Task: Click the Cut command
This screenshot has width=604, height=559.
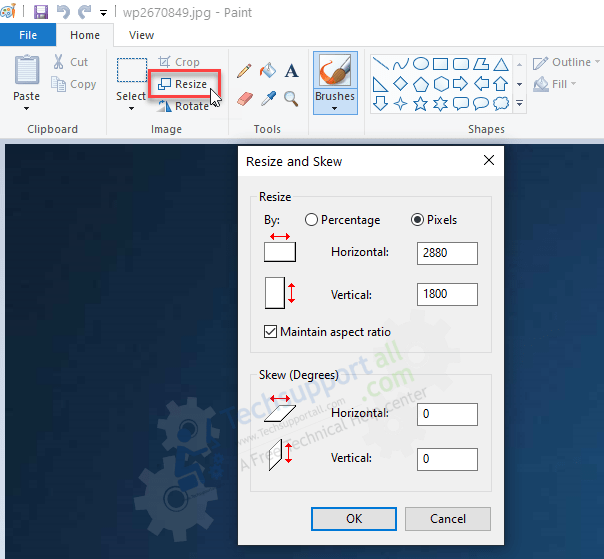Action: 70,62
